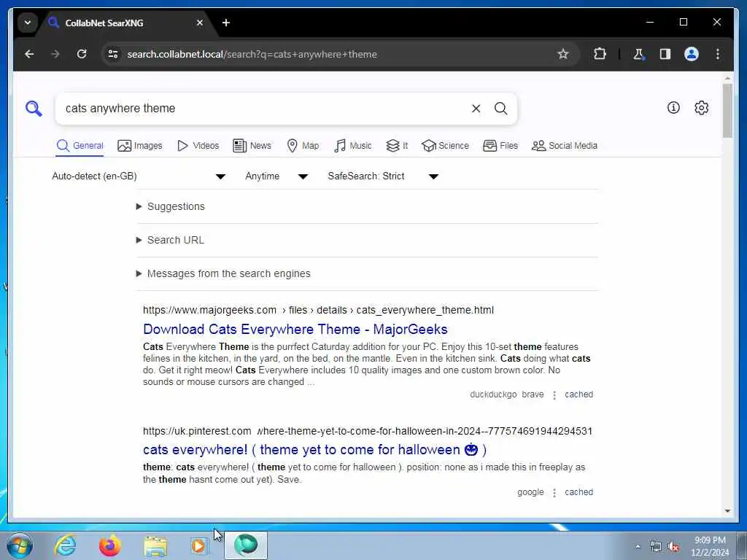Click the scrollbar down arrow

[x=727, y=511]
